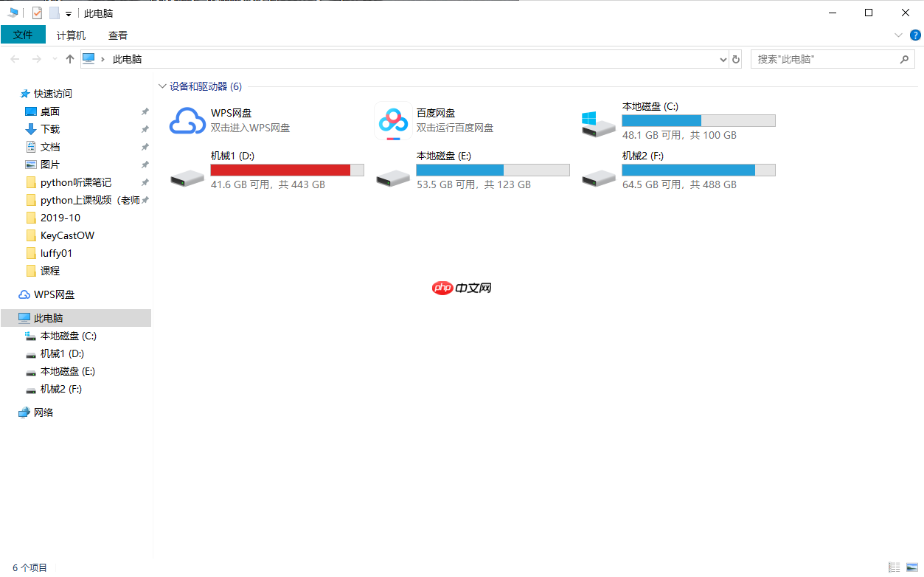Select the 机械1 (D:) drive icon
Image resolution: width=924 pixels, height=577 pixels.
[x=187, y=177]
